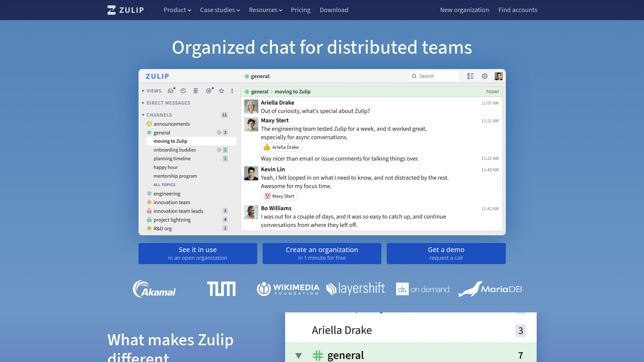Click Find accounts link
The height and width of the screenshot is (362, 644).
[518, 10]
